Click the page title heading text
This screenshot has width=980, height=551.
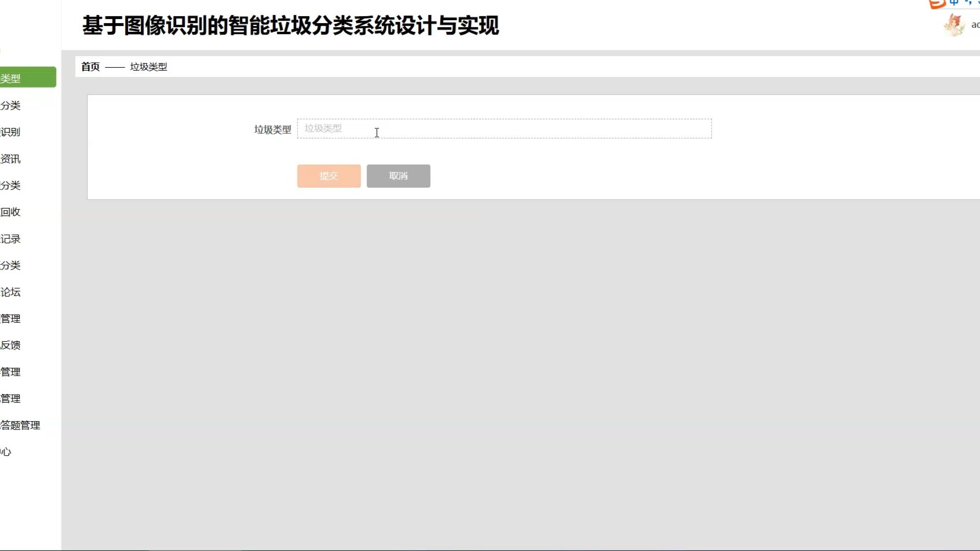291,26
